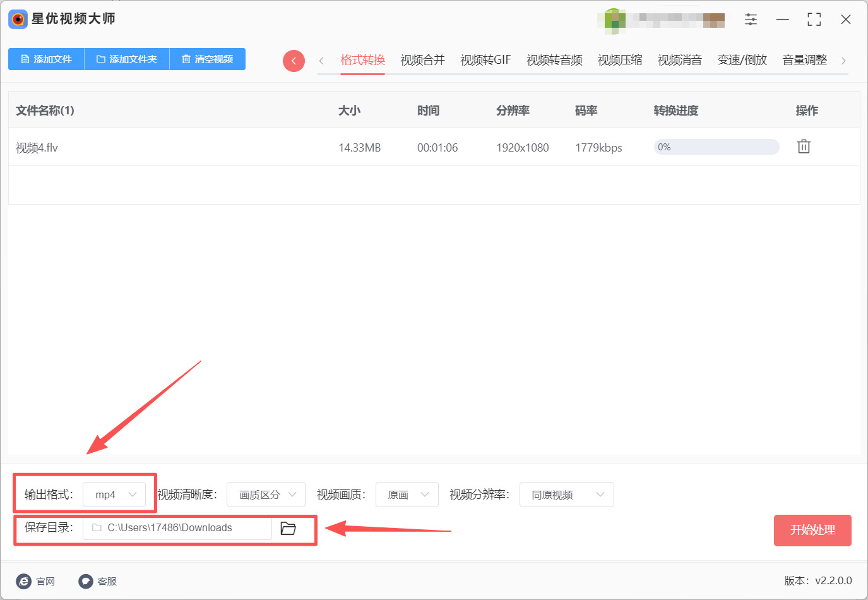This screenshot has height=600, width=868.
Task: Switch to the 视频消音 tab
Action: click(680, 60)
